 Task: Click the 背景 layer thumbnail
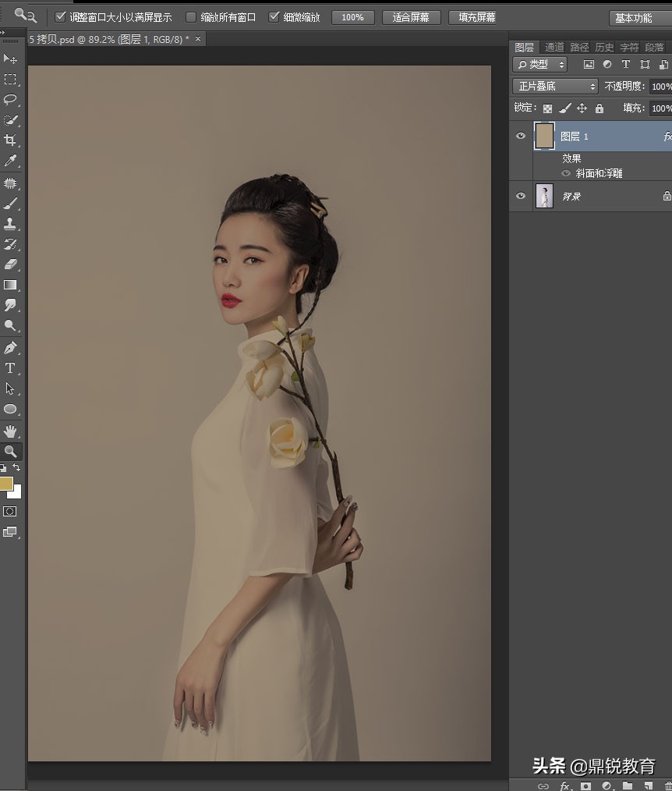(x=543, y=196)
